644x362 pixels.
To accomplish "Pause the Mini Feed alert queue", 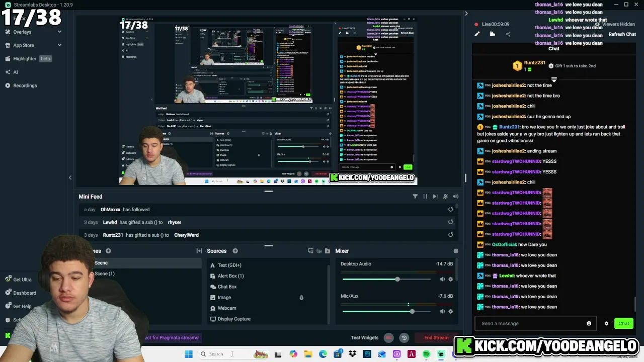I will [425, 197].
